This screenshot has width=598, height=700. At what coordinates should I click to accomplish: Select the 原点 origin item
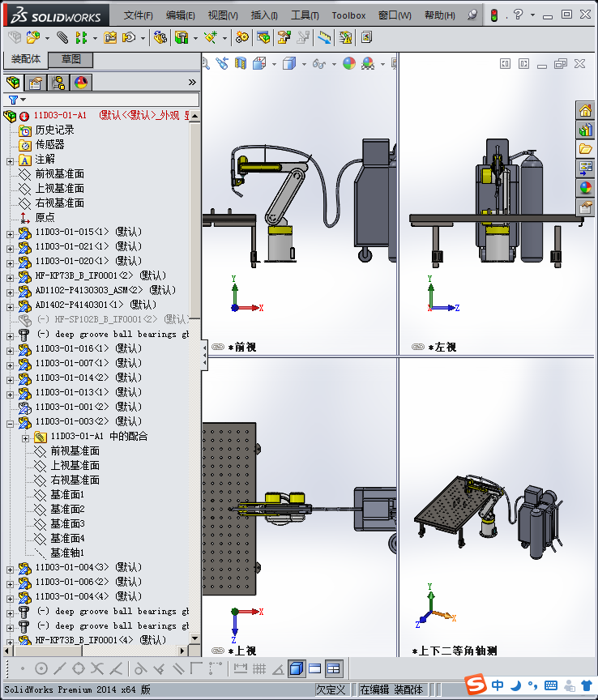(45, 217)
